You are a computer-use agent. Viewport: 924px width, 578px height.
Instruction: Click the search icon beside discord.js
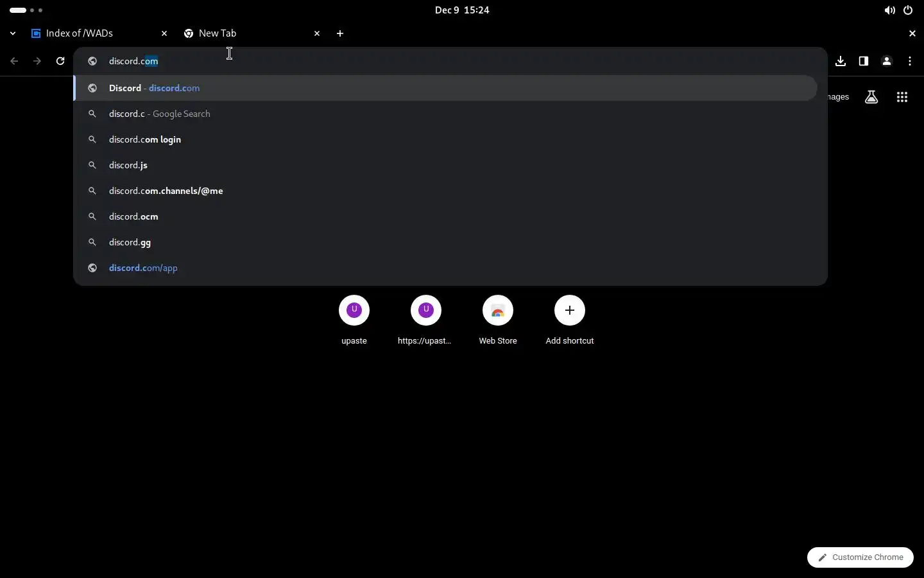coord(92,165)
